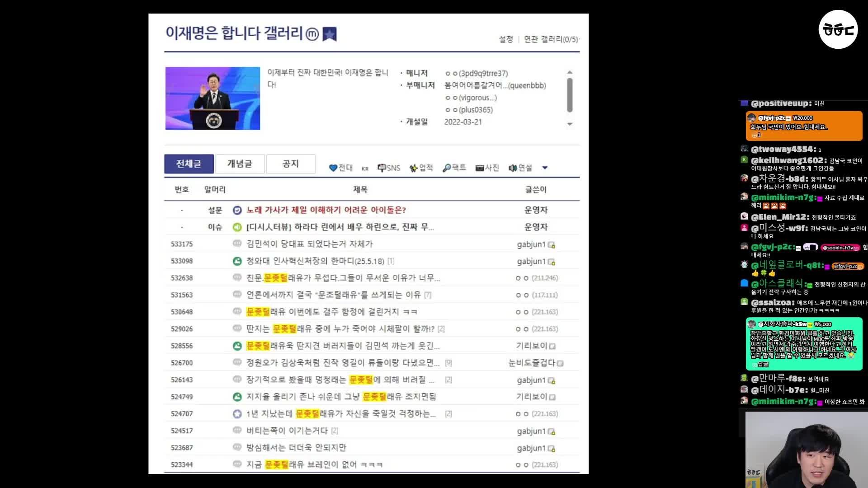The image size is (868, 488).
Task: Filter by 업적 category icon
Action: click(x=421, y=168)
